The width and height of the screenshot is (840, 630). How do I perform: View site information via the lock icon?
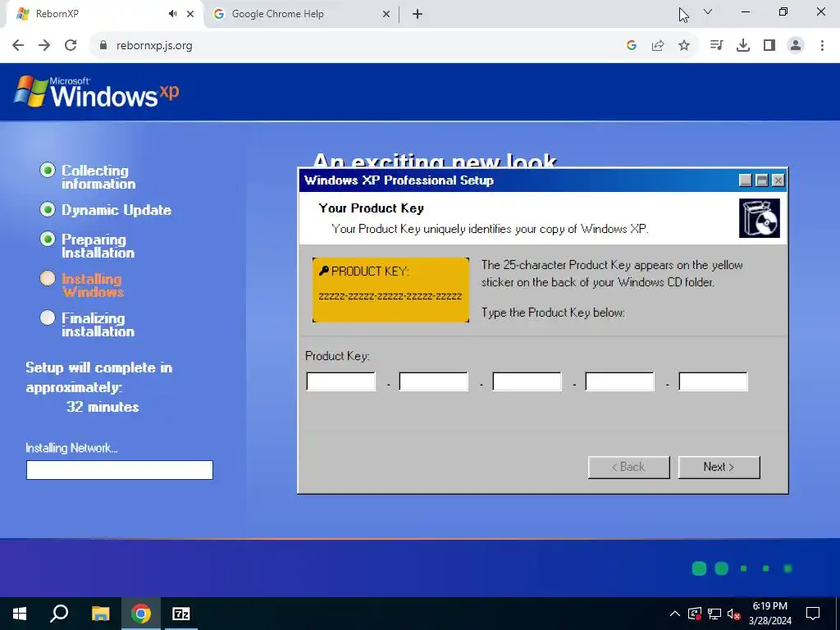pyautogui.click(x=103, y=46)
